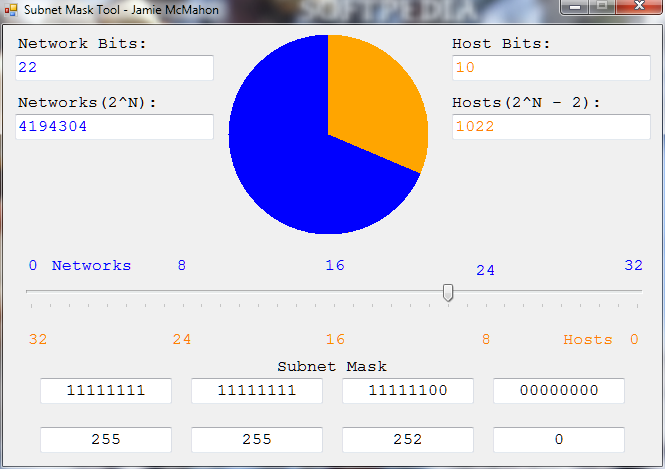Click fourth binary octet field 00000000

[559, 391]
